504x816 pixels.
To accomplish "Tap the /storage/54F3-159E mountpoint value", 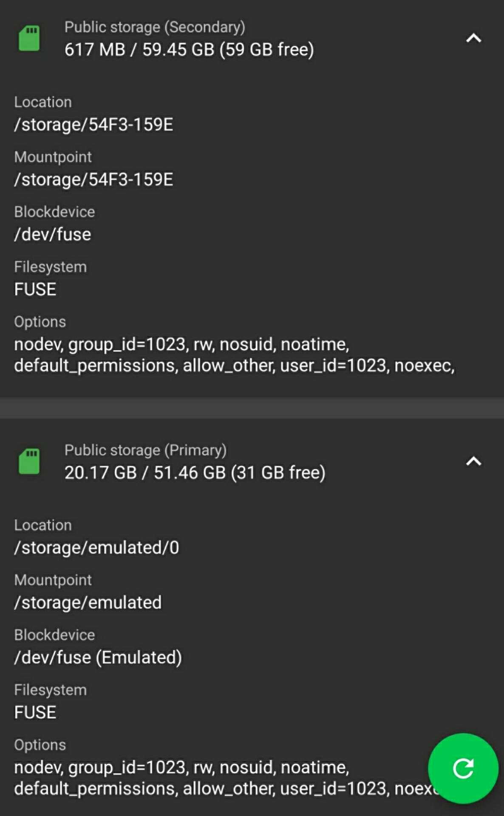I will point(93,179).
